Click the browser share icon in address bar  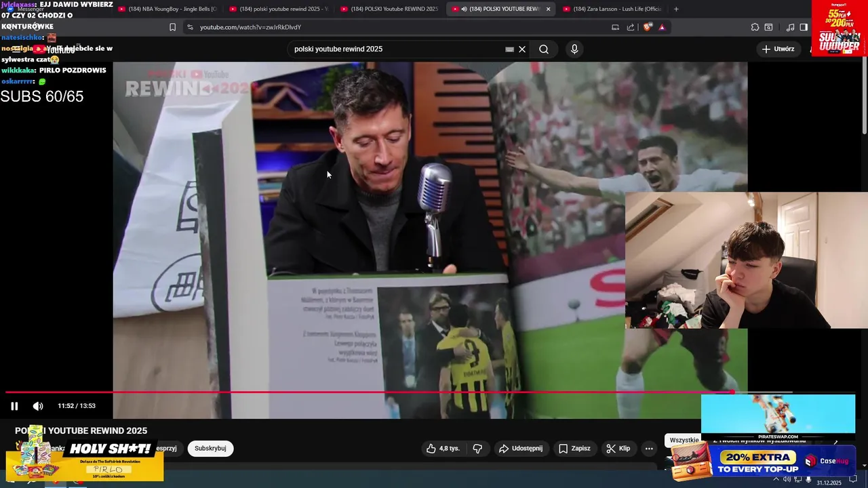pyautogui.click(x=631, y=27)
